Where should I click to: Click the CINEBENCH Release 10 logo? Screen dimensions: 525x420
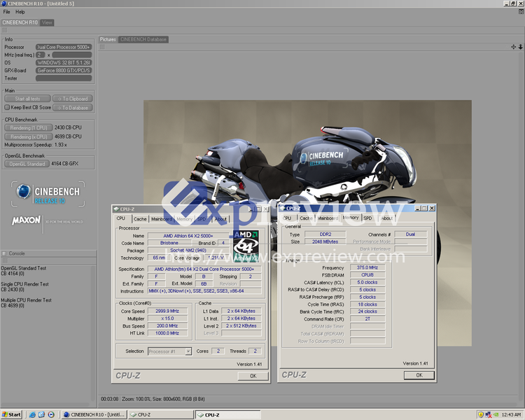click(48, 195)
